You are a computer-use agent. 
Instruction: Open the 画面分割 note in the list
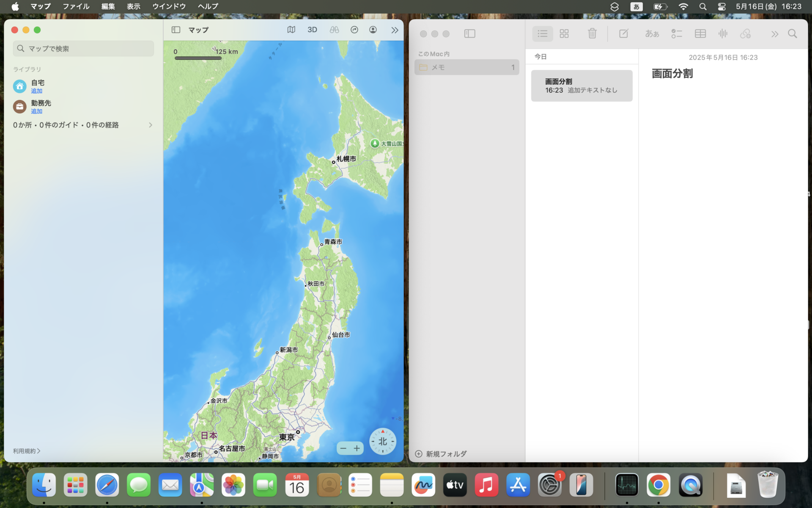(x=582, y=86)
